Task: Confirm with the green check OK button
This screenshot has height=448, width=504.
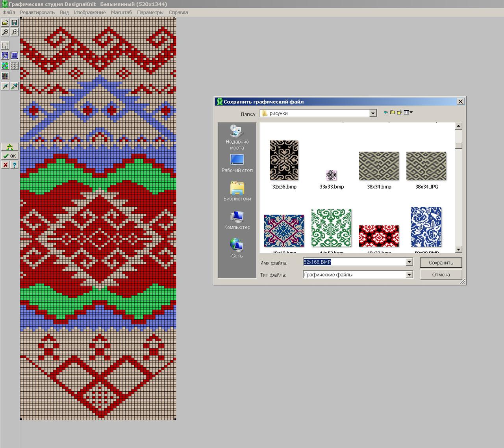Action: [x=10, y=156]
